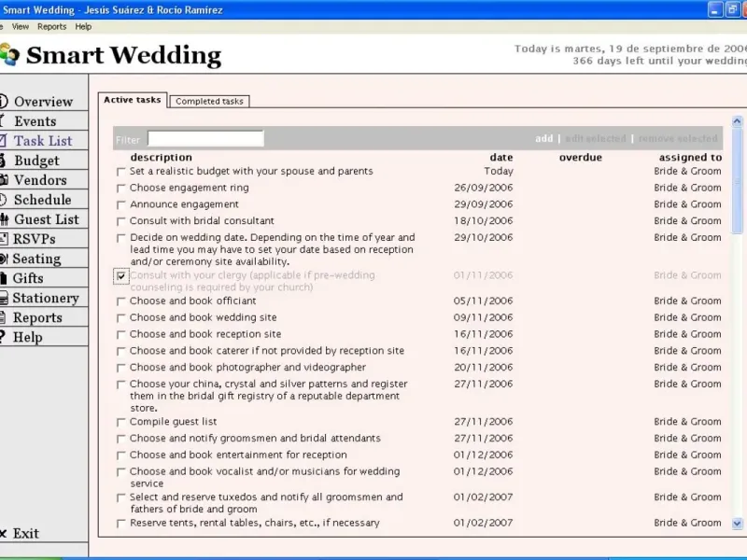Open the Seating section label
Image resolution: width=747 pixels, height=560 pixels.
36,259
